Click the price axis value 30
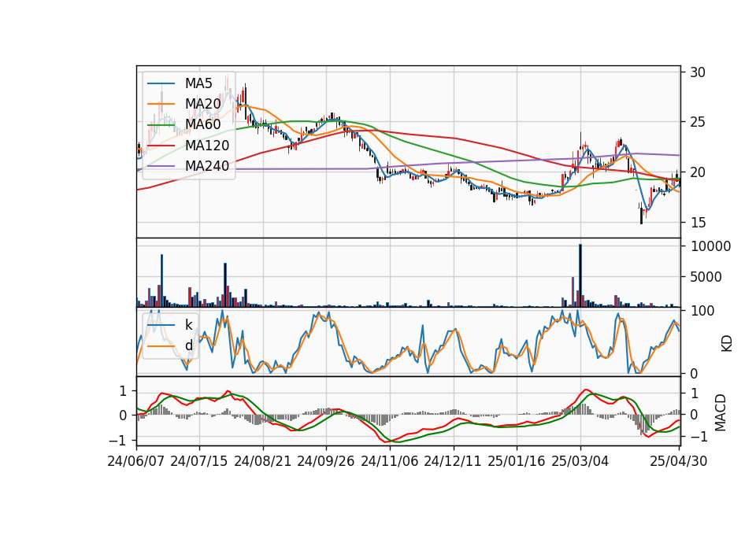 [698, 72]
